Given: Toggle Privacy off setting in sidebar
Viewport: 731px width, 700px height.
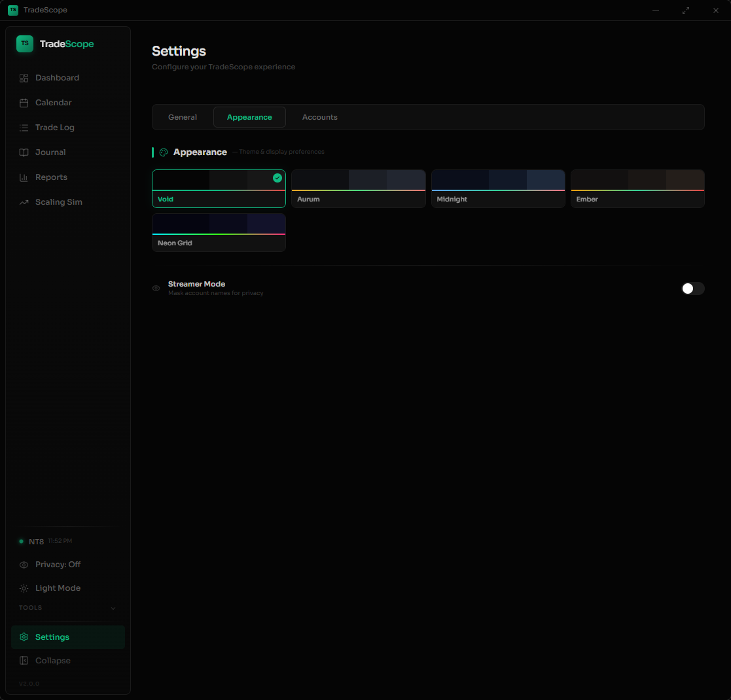Looking at the screenshot, I should click(58, 564).
